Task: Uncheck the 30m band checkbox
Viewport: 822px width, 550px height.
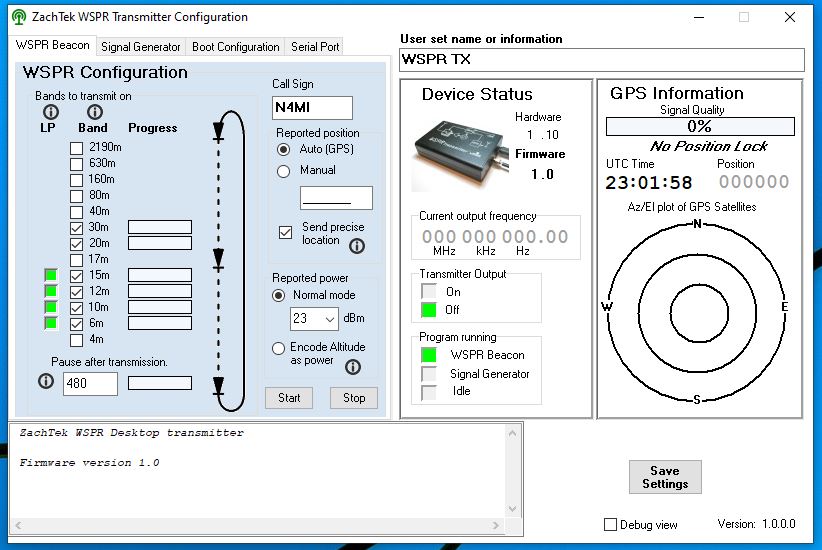Action: coord(77,228)
